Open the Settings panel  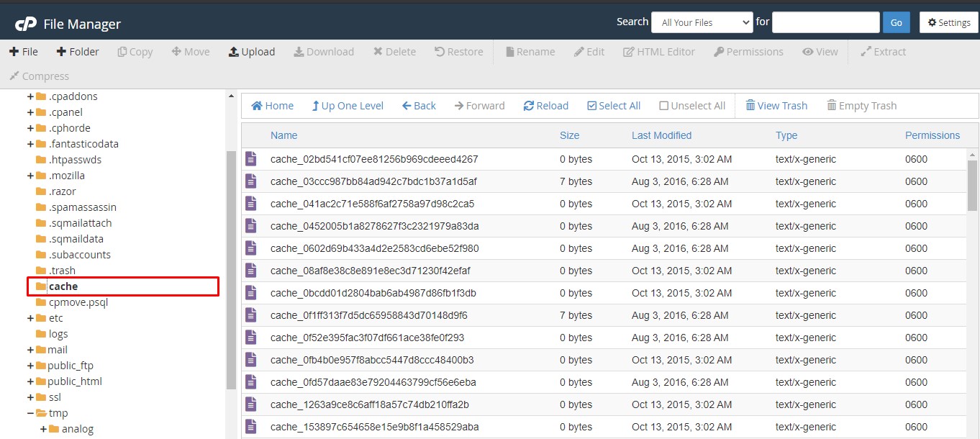pyautogui.click(x=948, y=22)
